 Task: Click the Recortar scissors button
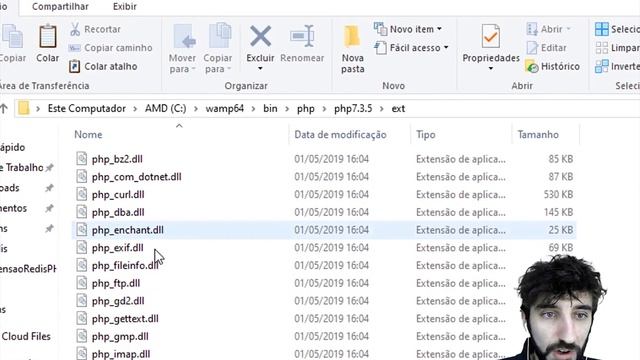(x=95, y=29)
